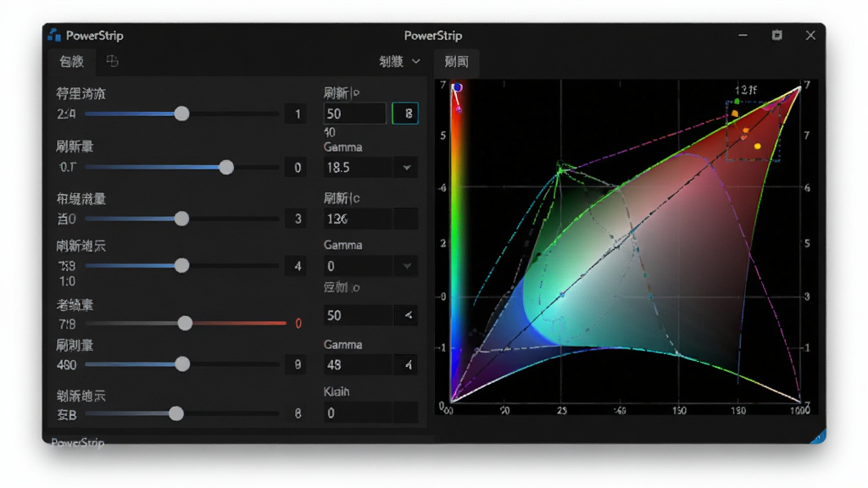This screenshot has width=868, height=488.
Task: Switch to the 包液 tab
Action: click(x=71, y=61)
